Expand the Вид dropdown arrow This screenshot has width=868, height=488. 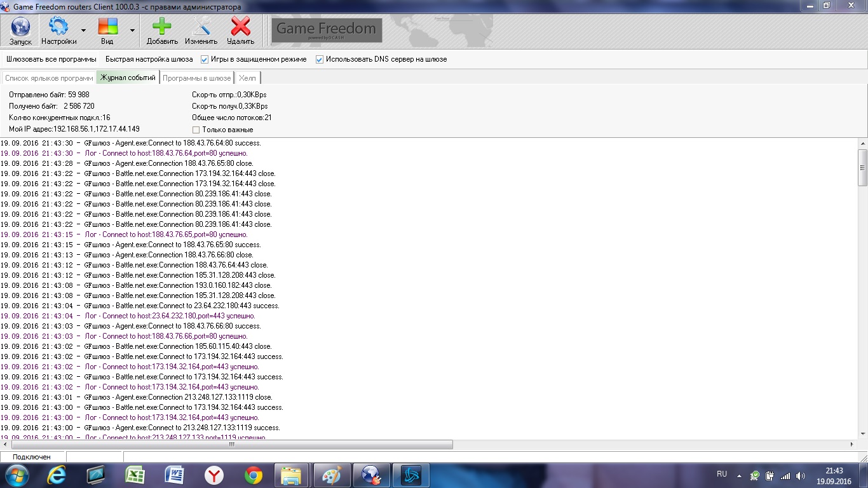click(132, 30)
